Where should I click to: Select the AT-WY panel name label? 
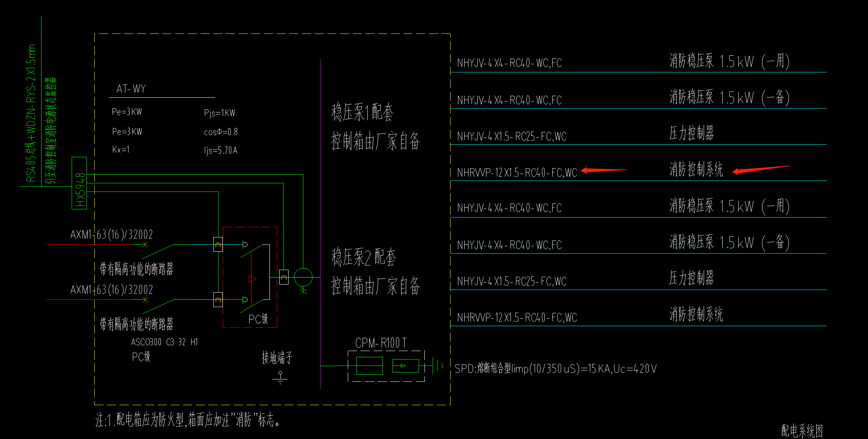131,89
